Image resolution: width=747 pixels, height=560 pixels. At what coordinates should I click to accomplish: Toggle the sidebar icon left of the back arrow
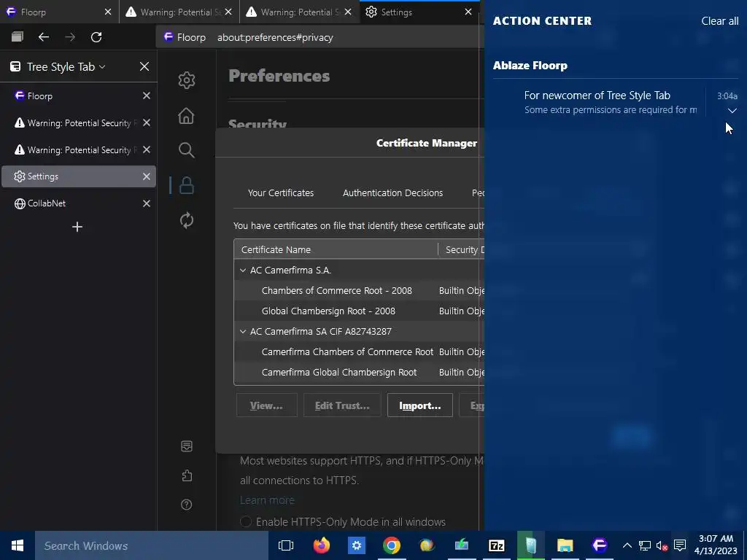pos(18,37)
